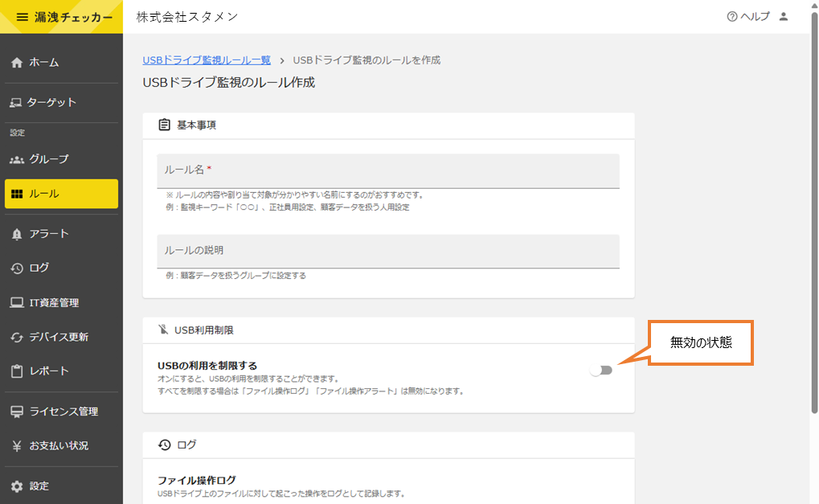Open ログ sidebar menu item

[61, 268]
